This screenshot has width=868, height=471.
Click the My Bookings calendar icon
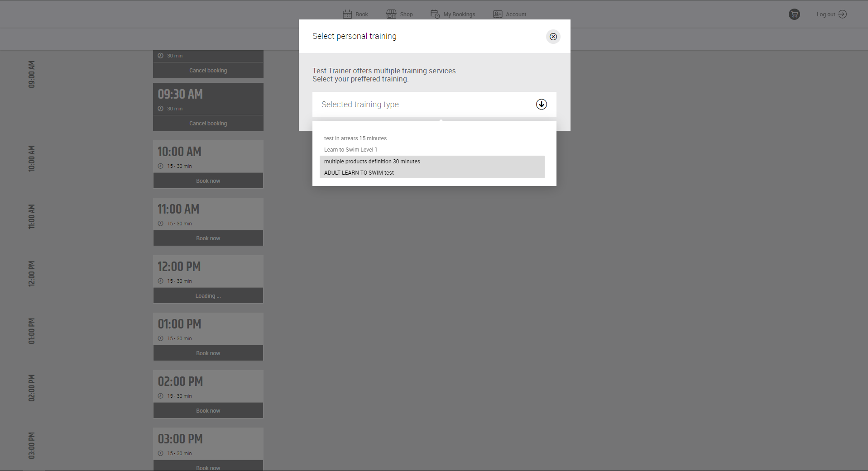tap(435, 14)
